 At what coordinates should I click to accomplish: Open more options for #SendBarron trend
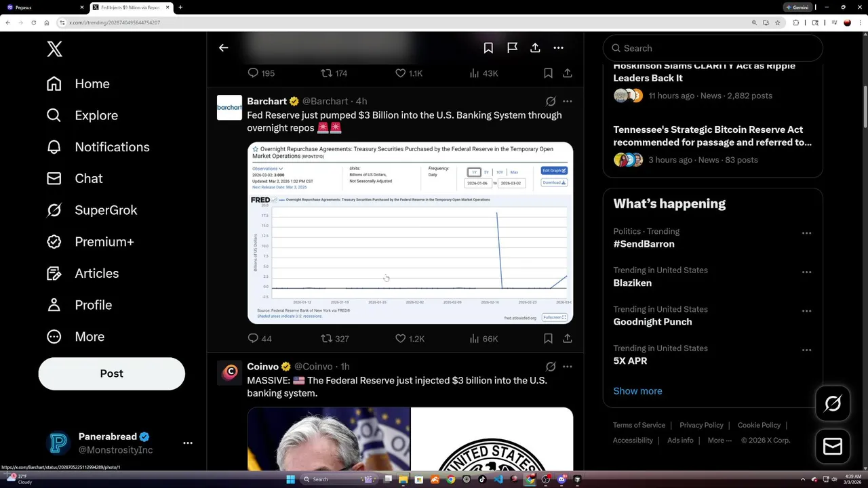[806, 233]
